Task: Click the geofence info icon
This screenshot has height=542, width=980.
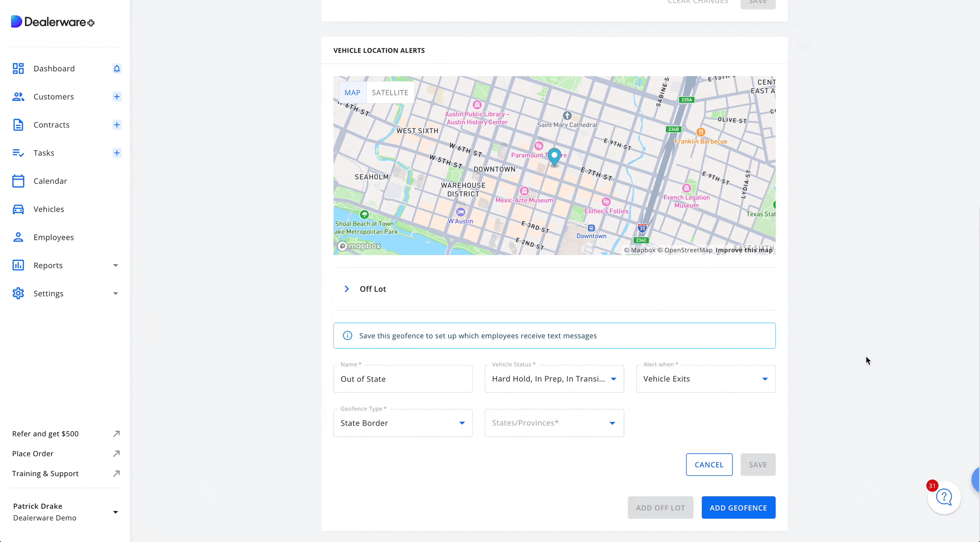Action: [x=347, y=336]
